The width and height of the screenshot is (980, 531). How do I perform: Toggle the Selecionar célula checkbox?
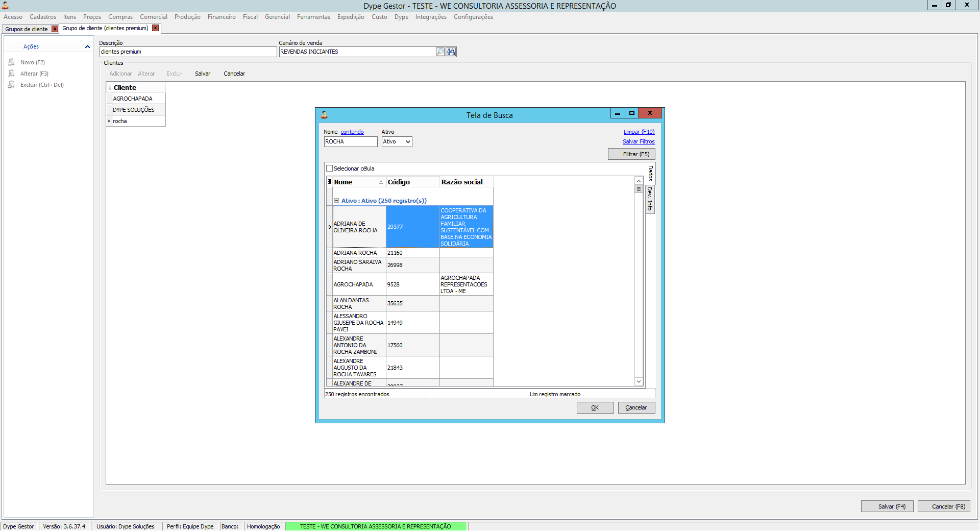pyautogui.click(x=330, y=168)
